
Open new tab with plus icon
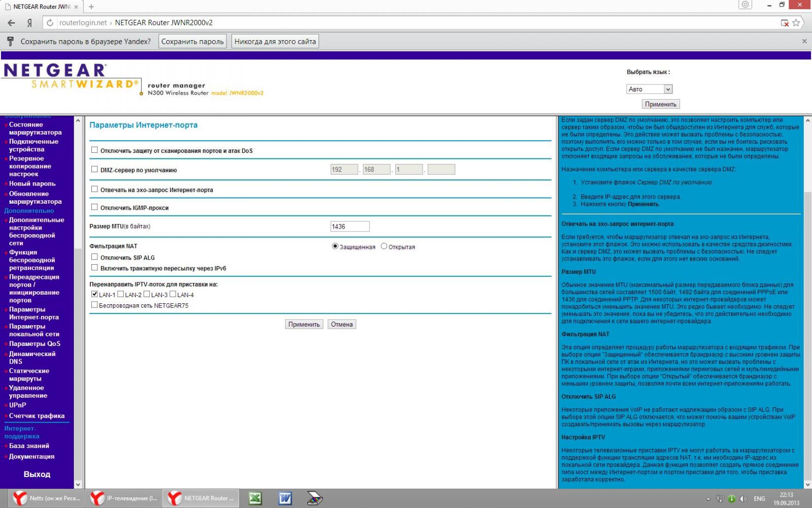(x=91, y=7)
